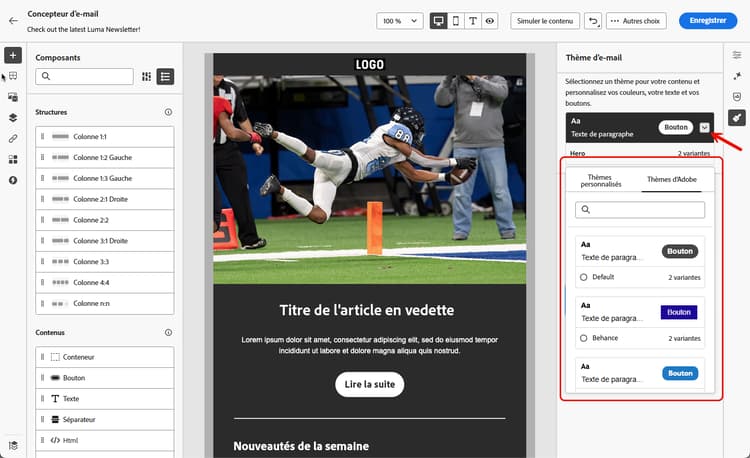Image resolution: width=750 pixels, height=458 pixels.
Task: Click the football hero image
Action: pos(369,179)
